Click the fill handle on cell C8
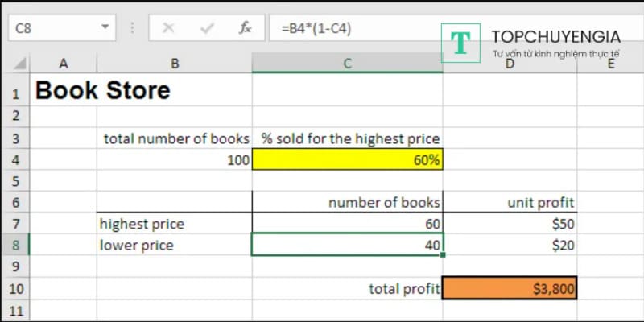The width and height of the screenshot is (644, 322). [442, 254]
